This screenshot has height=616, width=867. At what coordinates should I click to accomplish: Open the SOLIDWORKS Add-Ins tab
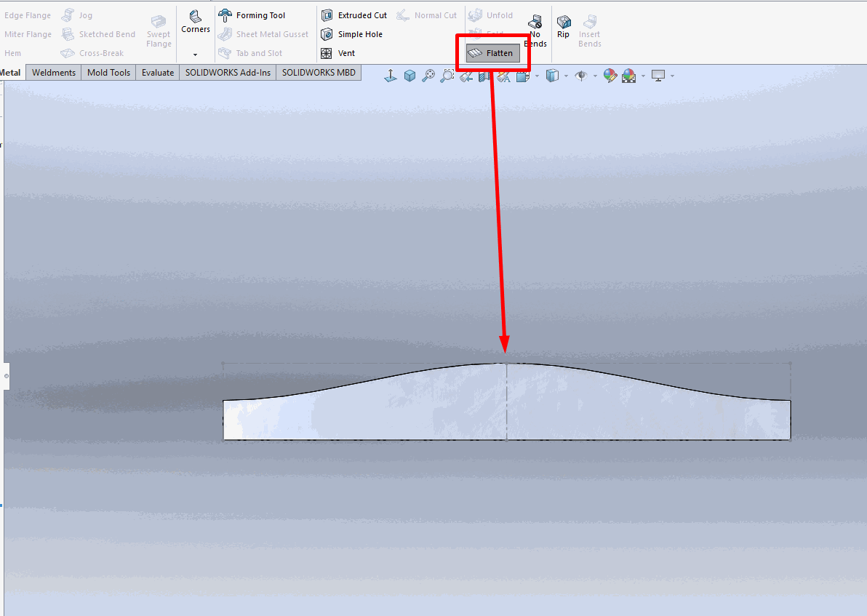click(x=228, y=73)
